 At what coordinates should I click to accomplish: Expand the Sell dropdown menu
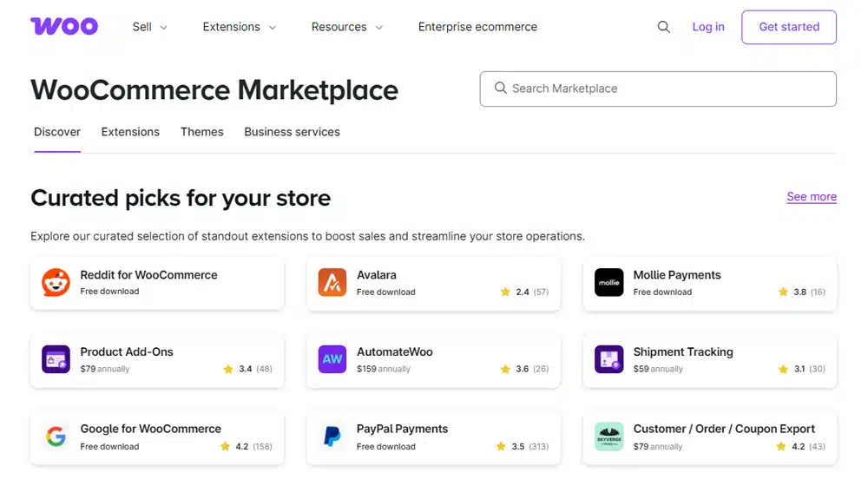click(149, 27)
